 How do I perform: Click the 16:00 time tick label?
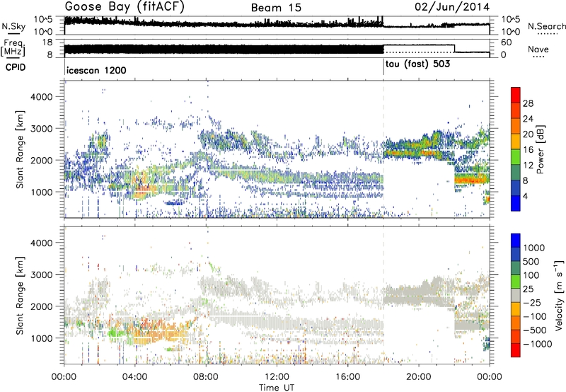coord(347,377)
